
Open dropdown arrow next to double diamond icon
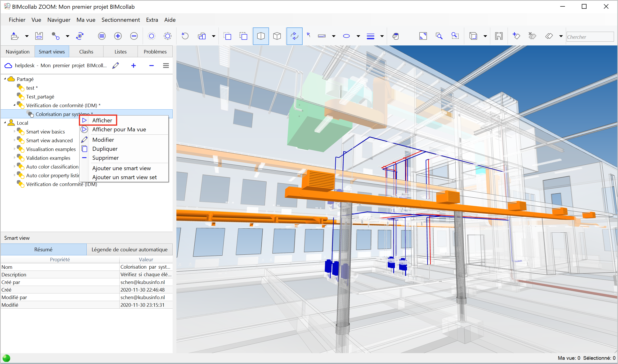(x=561, y=36)
